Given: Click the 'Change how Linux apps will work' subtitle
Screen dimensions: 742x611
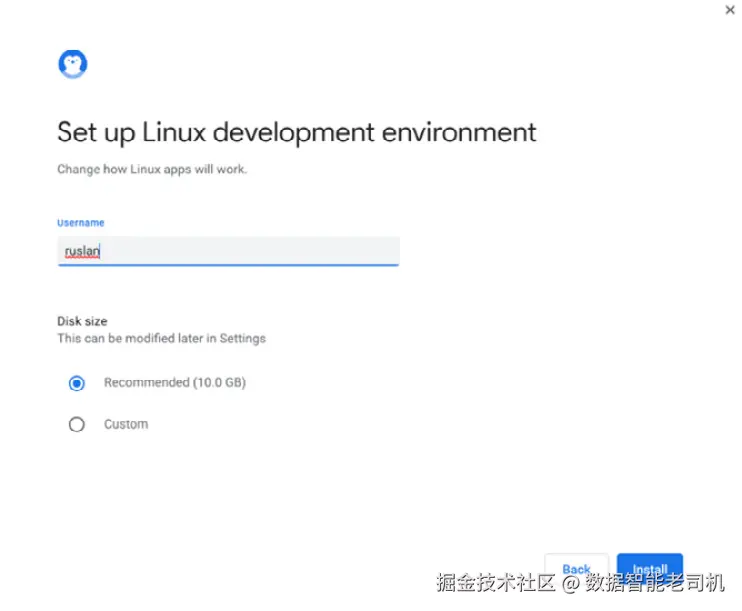Looking at the screenshot, I should coord(152,169).
